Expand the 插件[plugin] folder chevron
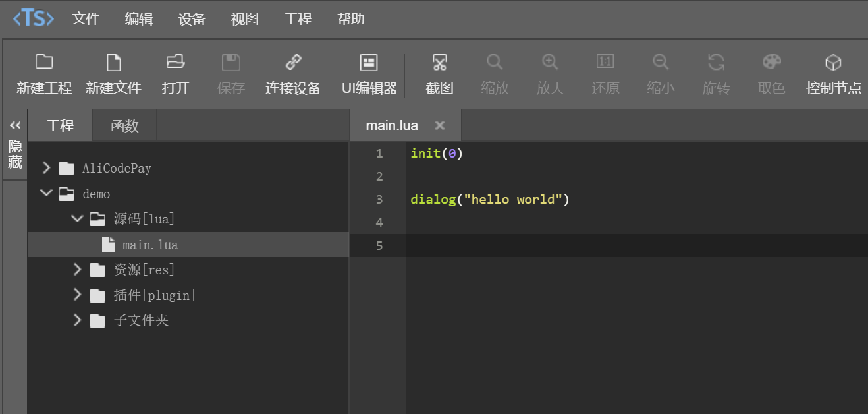 click(x=77, y=294)
